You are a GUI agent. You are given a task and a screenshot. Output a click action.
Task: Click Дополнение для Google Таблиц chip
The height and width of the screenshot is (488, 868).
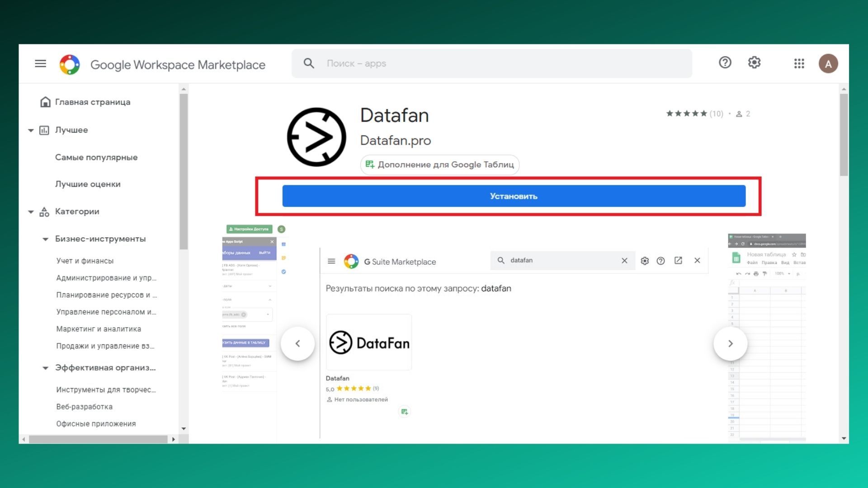click(x=440, y=164)
